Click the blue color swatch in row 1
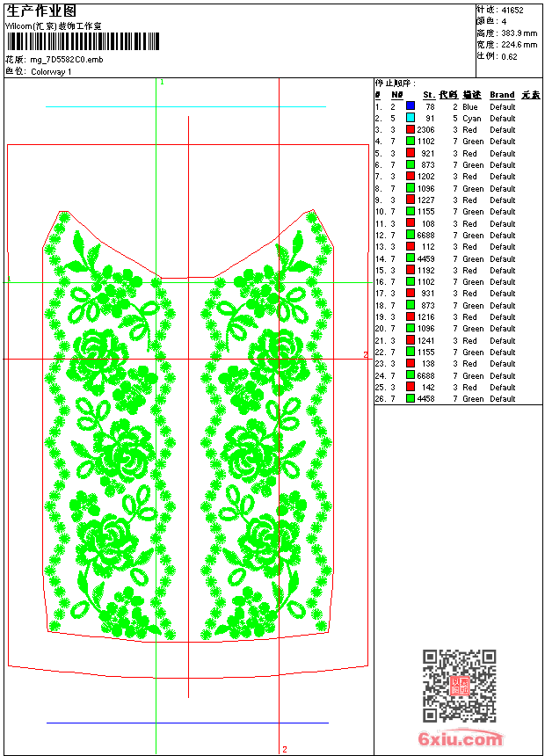The width and height of the screenshot is (545, 756). [x=411, y=106]
